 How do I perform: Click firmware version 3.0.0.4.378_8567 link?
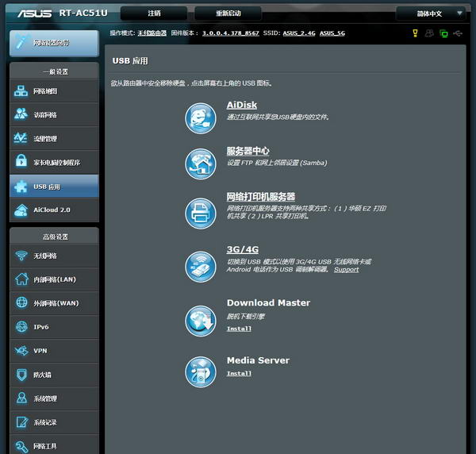pyautogui.click(x=231, y=33)
